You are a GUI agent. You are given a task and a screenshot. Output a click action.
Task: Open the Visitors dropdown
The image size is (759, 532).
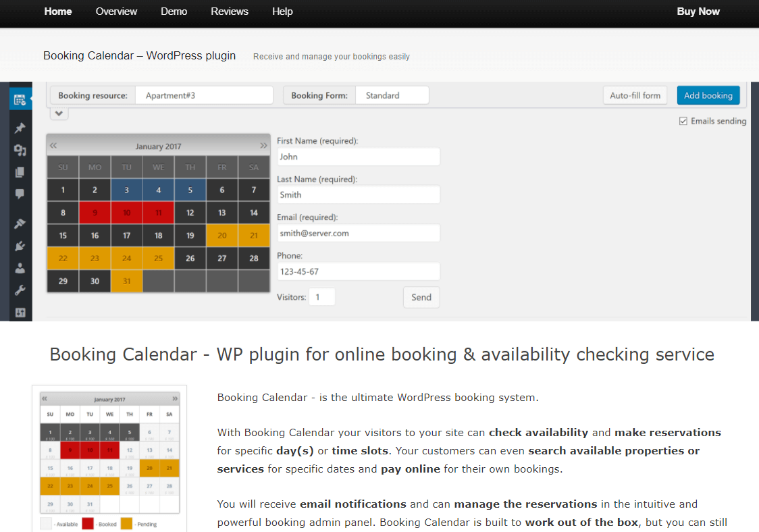point(322,297)
